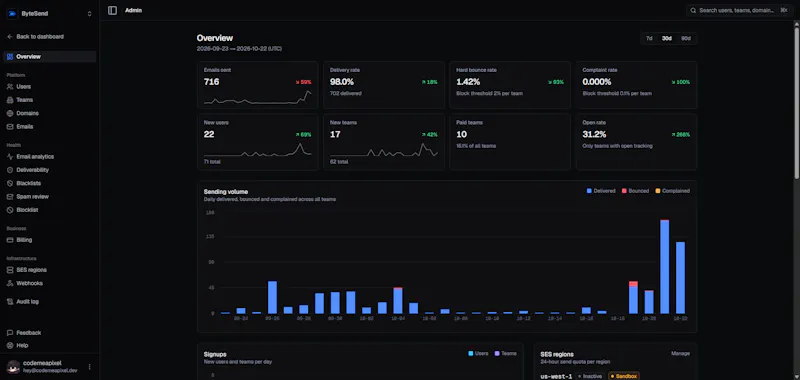Click the Webhooks icon

click(x=10, y=283)
